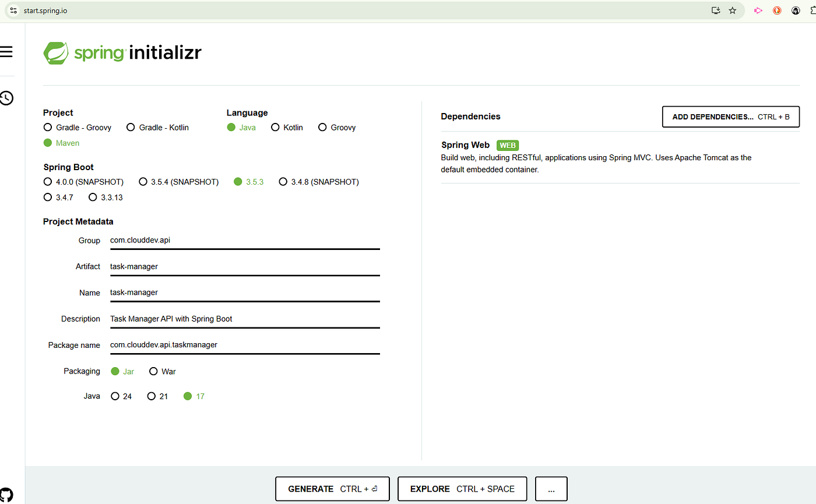This screenshot has height=504, width=816.
Task: Click the WEB tag badge
Action: point(508,146)
